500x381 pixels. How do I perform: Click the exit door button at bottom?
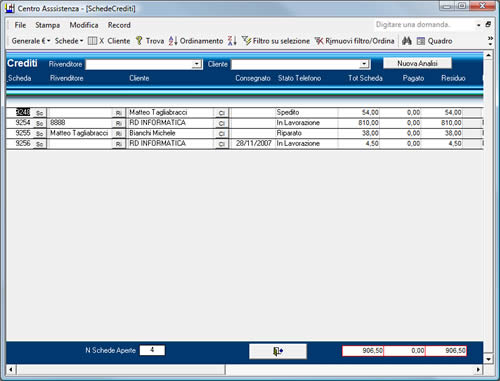[x=278, y=351]
